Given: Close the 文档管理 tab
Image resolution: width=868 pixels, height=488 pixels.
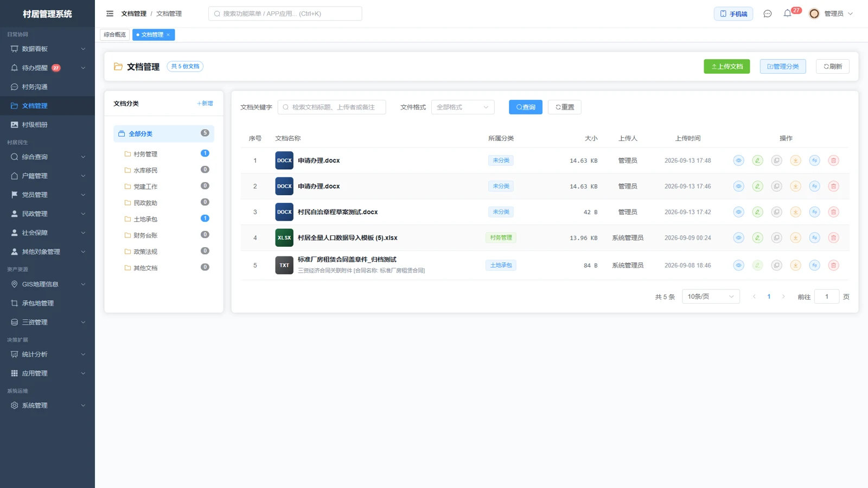Looking at the screenshot, I should pos(168,35).
